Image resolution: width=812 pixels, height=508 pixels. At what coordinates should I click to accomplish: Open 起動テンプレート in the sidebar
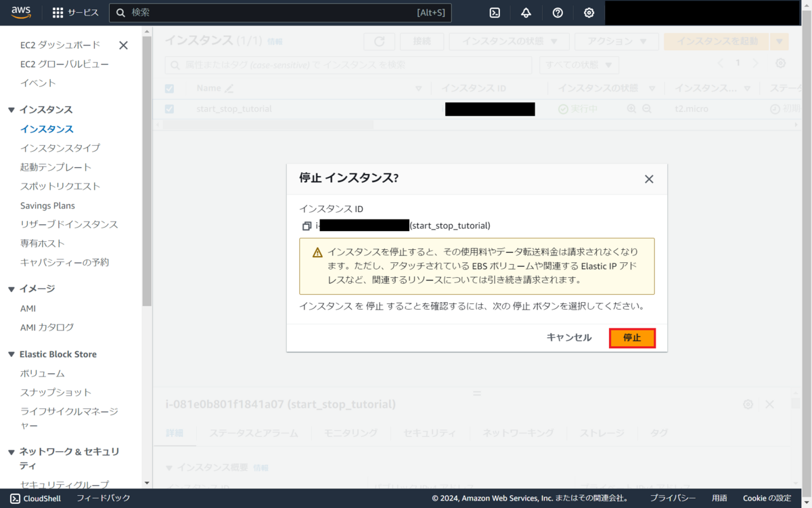click(55, 167)
